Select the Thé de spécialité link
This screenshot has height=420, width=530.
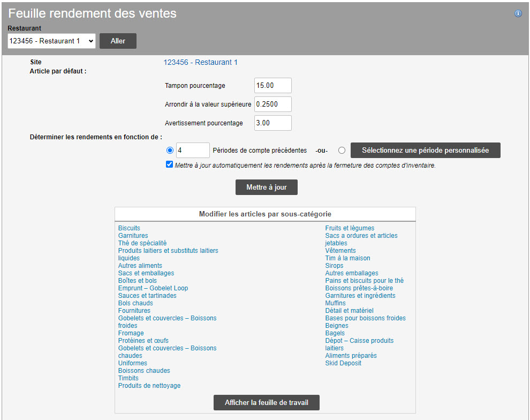[x=142, y=243]
